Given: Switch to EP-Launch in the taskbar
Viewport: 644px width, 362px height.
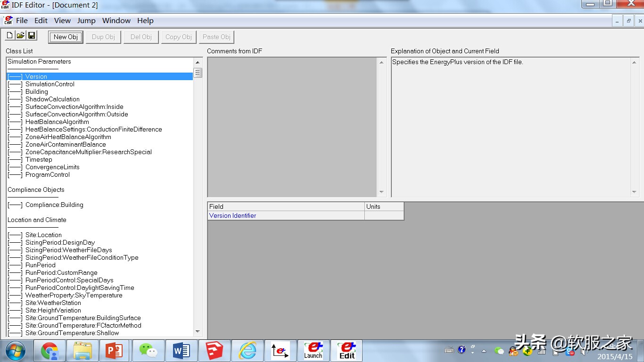Looking at the screenshot, I should coord(314,351).
